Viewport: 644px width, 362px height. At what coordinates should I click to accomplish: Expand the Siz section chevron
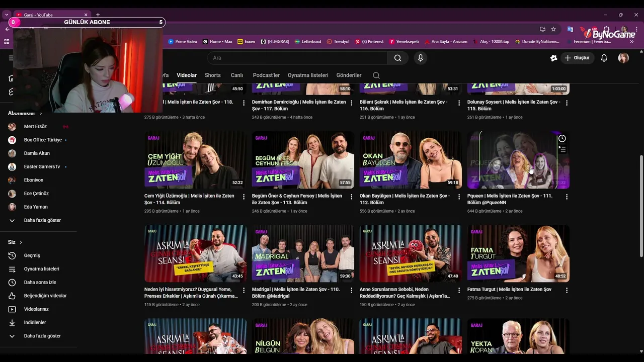21,242
